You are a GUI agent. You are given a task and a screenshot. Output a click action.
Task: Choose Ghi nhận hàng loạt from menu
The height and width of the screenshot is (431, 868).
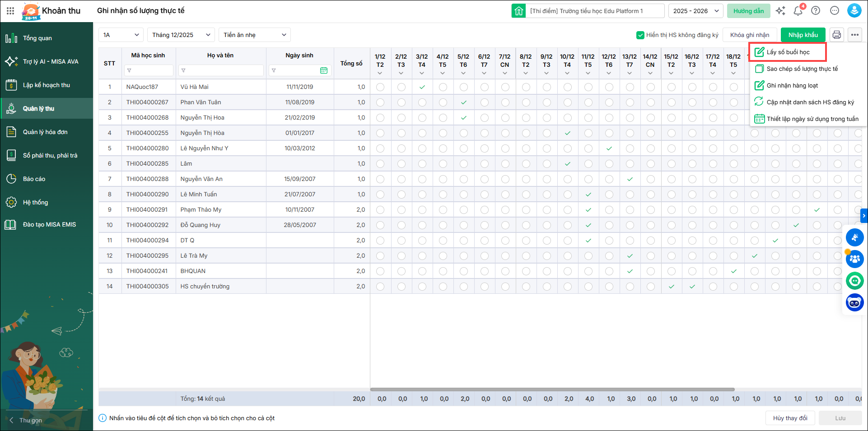pos(792,85)
